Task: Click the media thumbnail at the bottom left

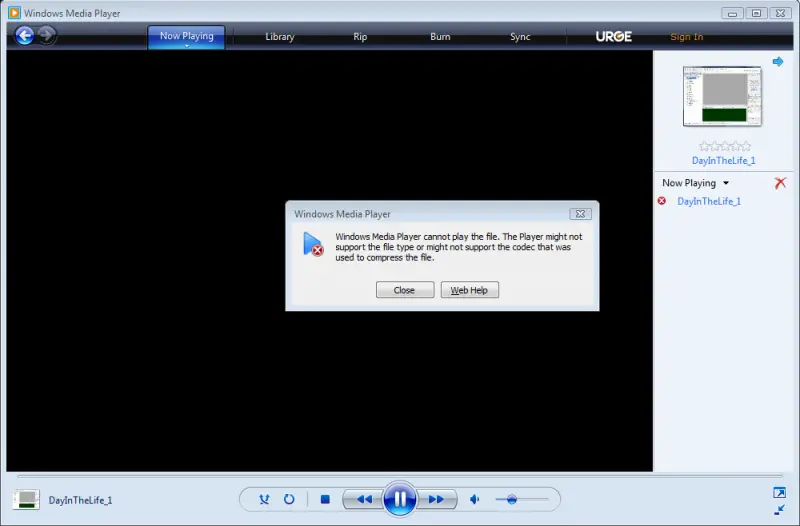Action: tap(26, 499)
